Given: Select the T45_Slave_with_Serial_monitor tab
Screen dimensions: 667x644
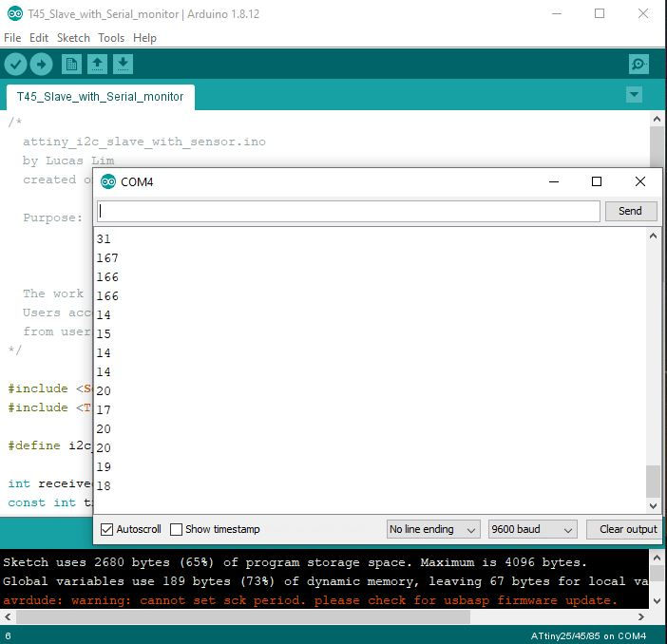Looking at the screenshot, I should tap(101, 97).
